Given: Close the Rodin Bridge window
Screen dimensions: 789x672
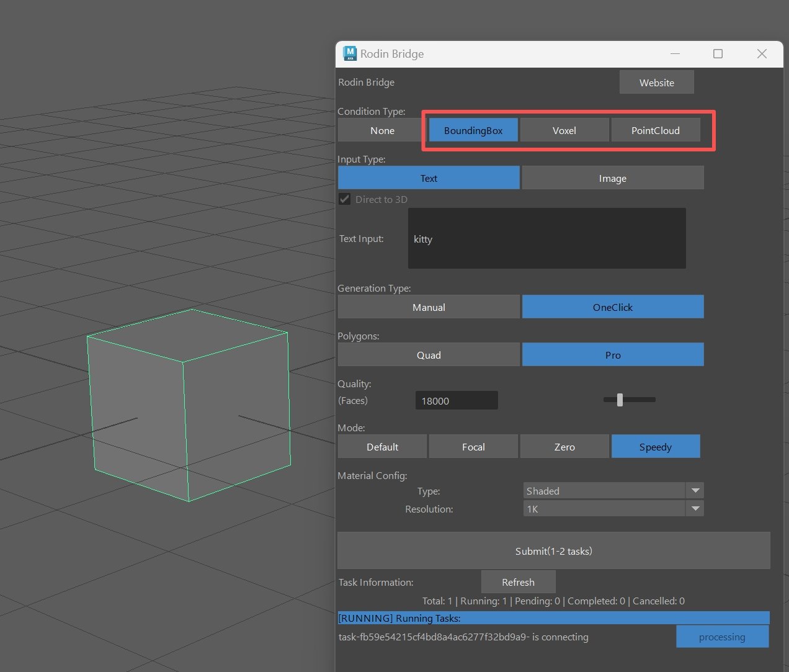Looking at the screenshot, I should (762, 54).
